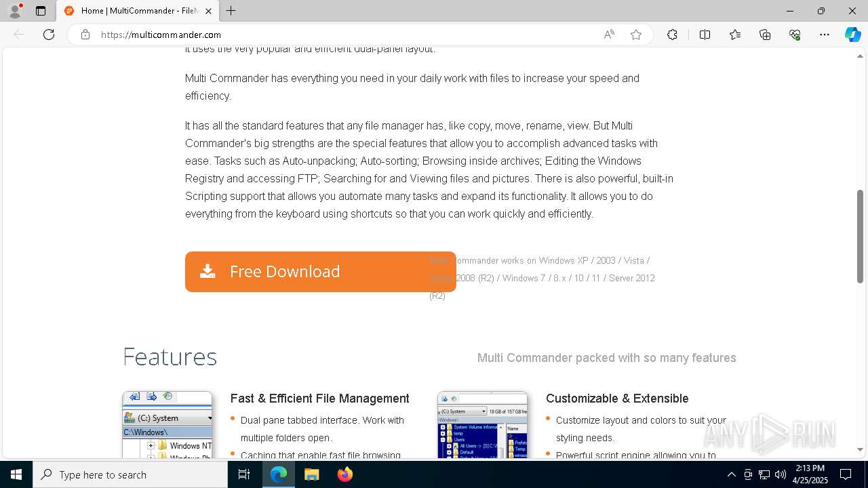Open the notification center icon

846,474
